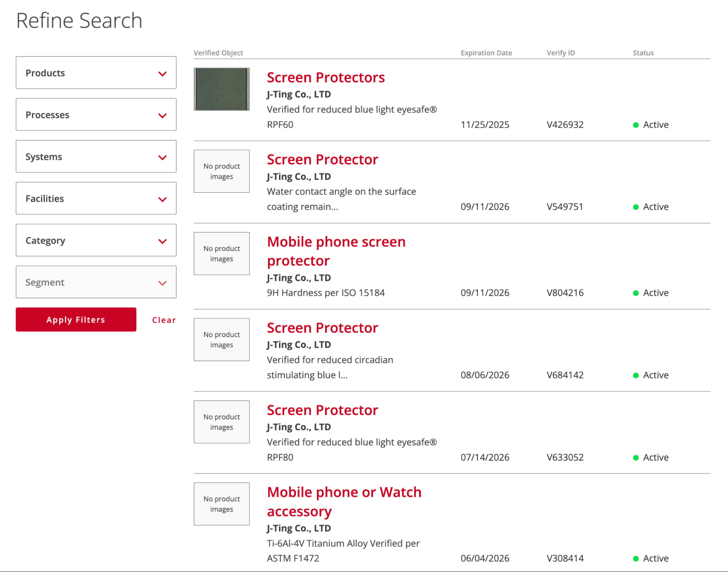The image size is (728, 572).
Task: Click the green Active status dot for V426932
Action: coord(636,125)
